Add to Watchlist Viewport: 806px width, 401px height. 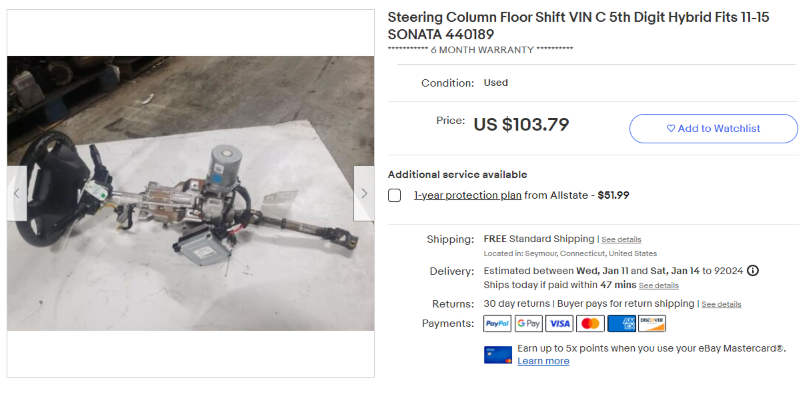click(x=713, y=128)
